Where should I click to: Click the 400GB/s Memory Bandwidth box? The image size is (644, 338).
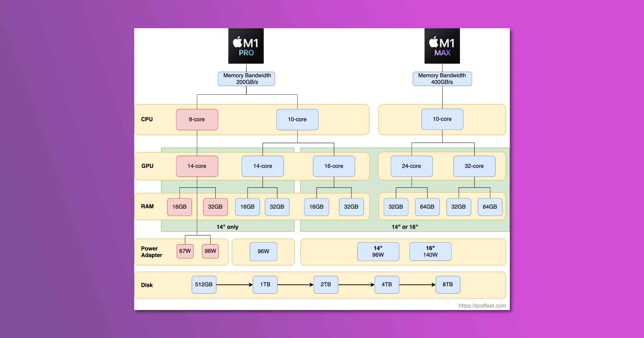[x=442, y=79]
